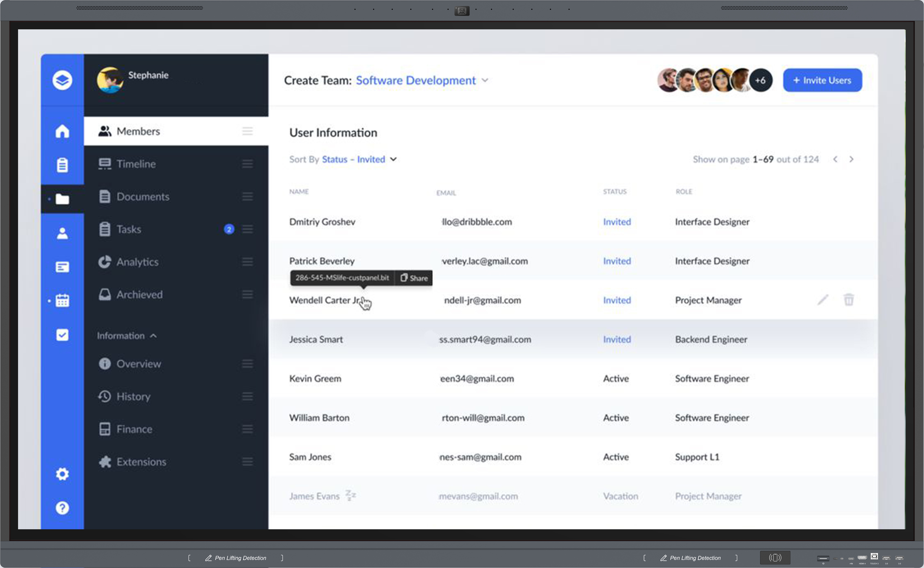
Task: Click the Invite Users button
Action: click(823, 80)
